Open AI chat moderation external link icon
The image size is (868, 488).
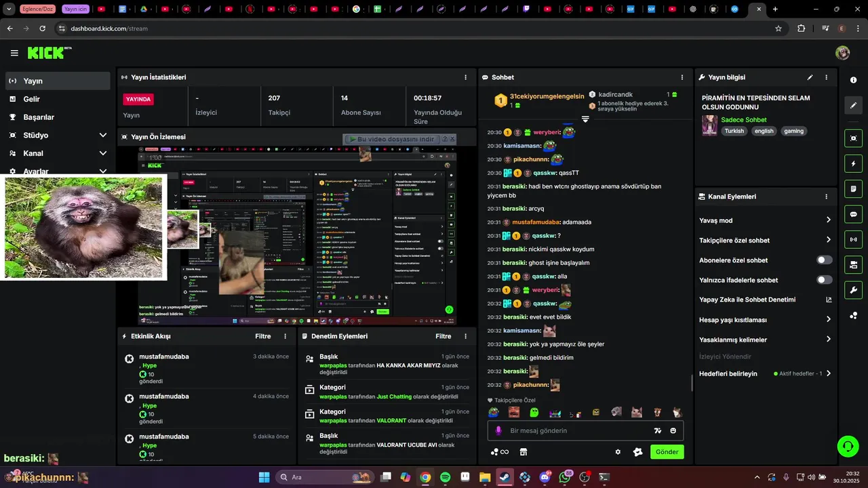tap(829, 300)
